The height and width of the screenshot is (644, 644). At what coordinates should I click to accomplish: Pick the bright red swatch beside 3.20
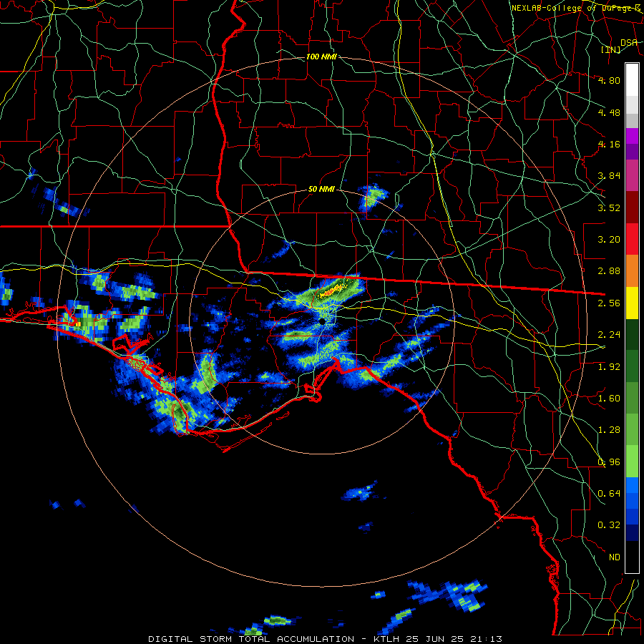tap(632, 240)
